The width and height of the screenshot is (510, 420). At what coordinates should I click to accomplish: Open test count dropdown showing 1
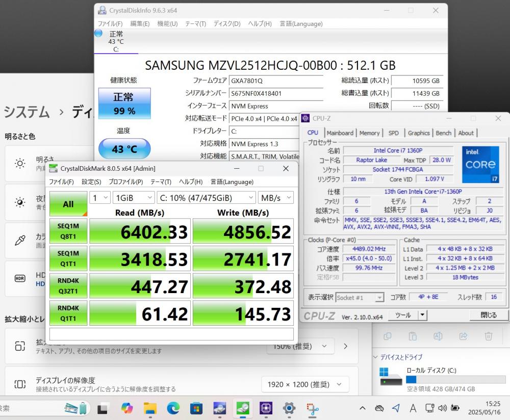[100, 198]
